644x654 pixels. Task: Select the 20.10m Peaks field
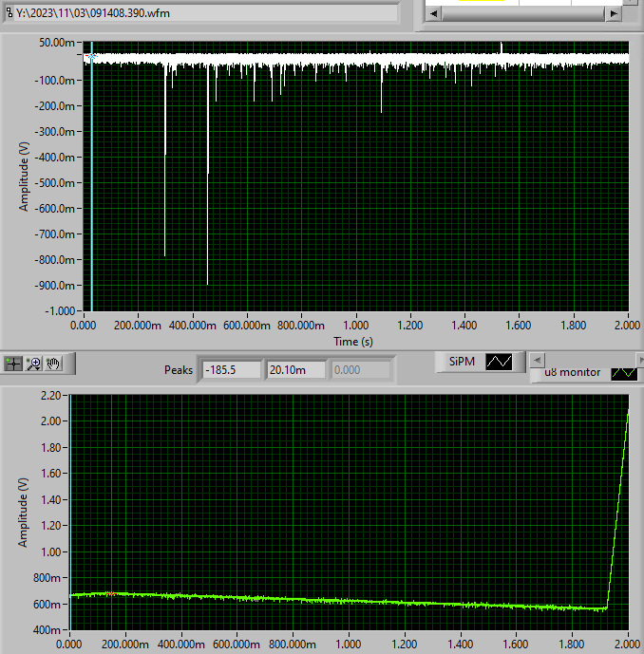pos(295,370)
